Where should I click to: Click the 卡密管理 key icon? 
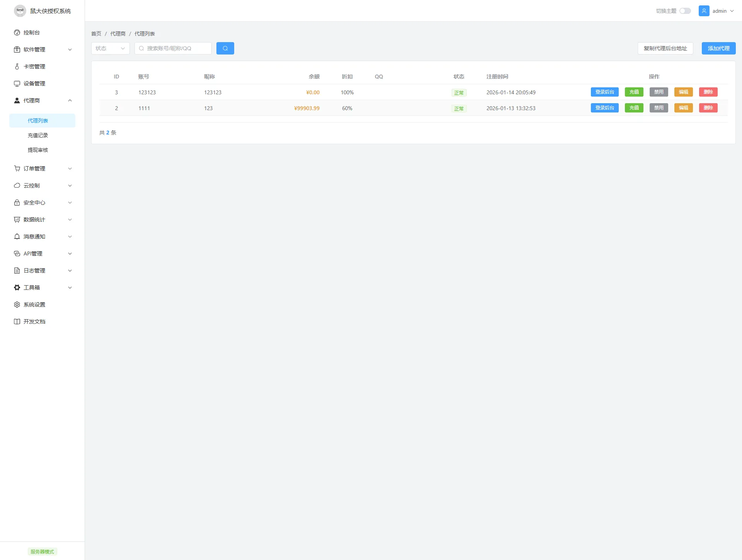click(17, 66)
